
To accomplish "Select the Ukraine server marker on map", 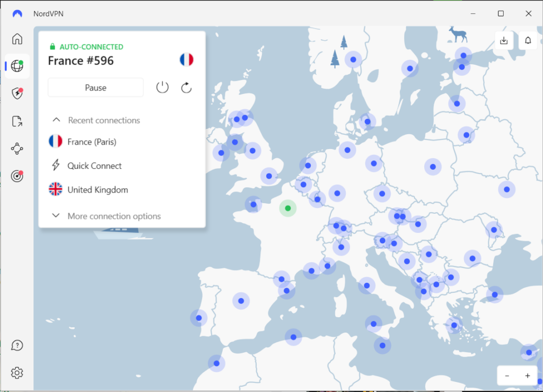I will click(507, 189).
